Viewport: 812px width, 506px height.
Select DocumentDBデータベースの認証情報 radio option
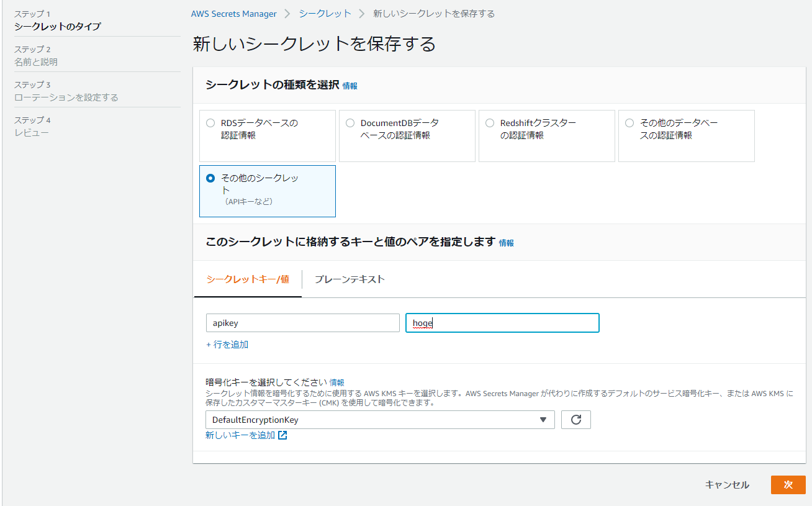tap(350, 123)
